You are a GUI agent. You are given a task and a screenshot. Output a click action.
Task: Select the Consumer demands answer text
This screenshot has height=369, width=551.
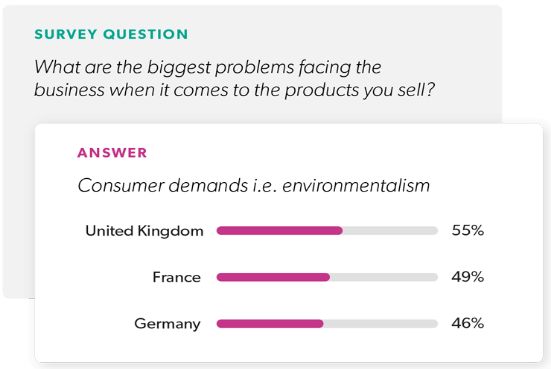(x=253, y=185)
